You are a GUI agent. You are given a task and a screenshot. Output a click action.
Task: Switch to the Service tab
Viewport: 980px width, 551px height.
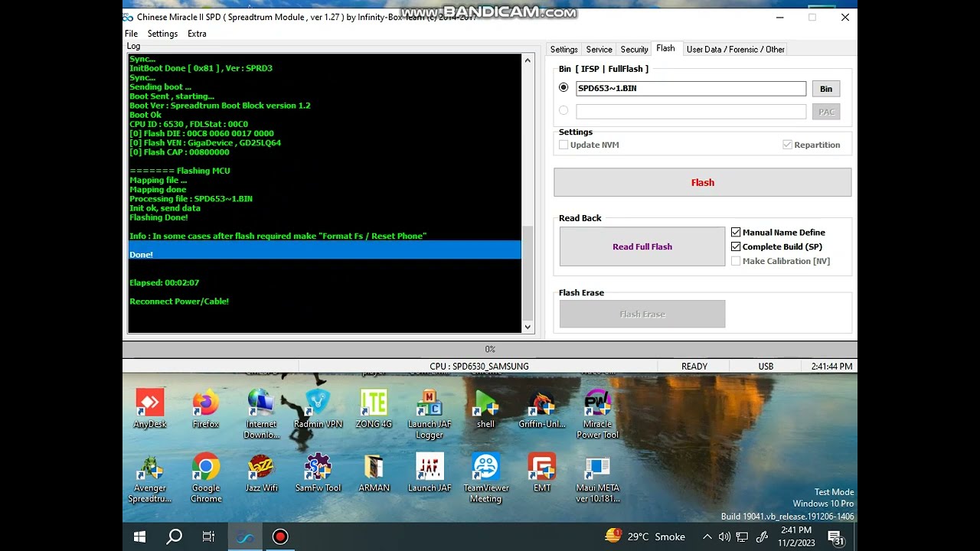(599, 48)
